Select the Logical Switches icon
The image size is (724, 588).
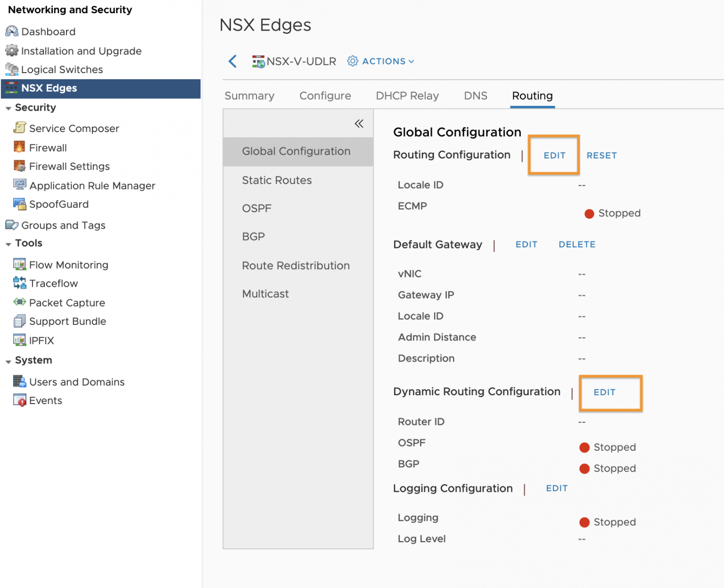point(11,69)
